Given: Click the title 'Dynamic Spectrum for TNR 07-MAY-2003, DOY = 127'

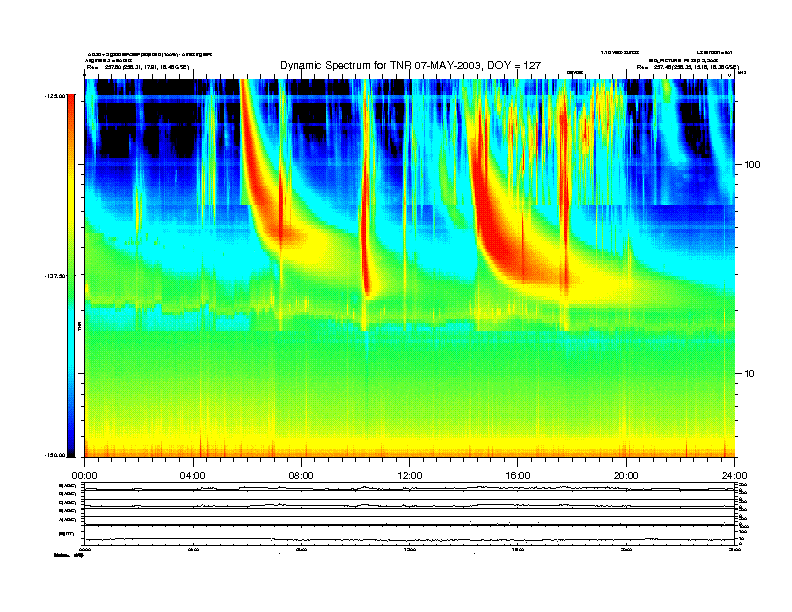Looking at the screenshot, I should 410,65.
